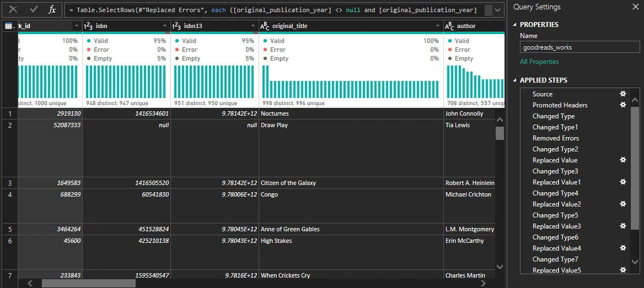Click the When Crickets Cry cell

point(351,275)
